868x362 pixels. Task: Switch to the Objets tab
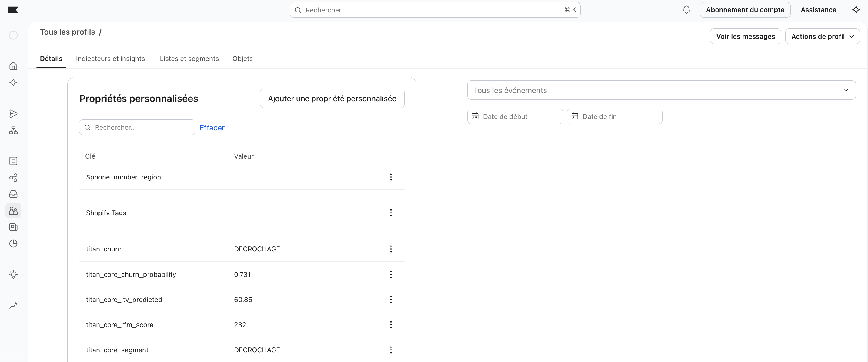242,59
